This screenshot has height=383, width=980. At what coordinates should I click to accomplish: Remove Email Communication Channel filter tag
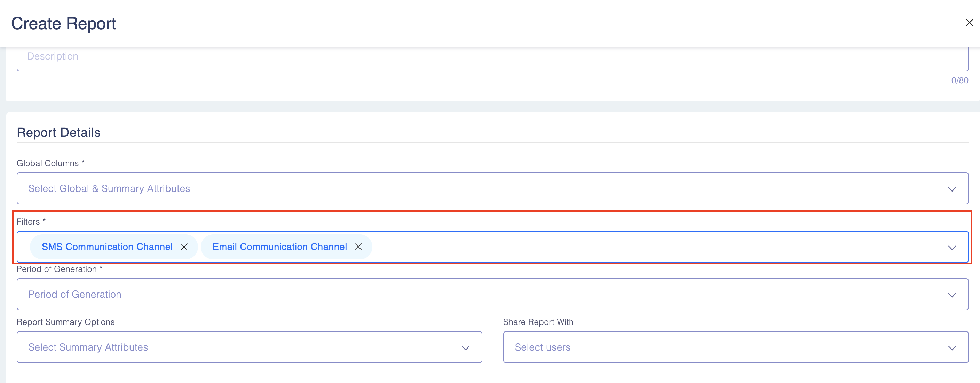[358, 247]
